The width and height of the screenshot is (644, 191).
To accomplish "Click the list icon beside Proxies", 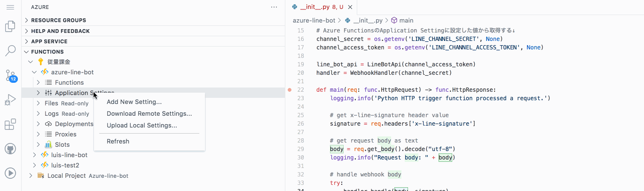I will click(x=48, y=134).
